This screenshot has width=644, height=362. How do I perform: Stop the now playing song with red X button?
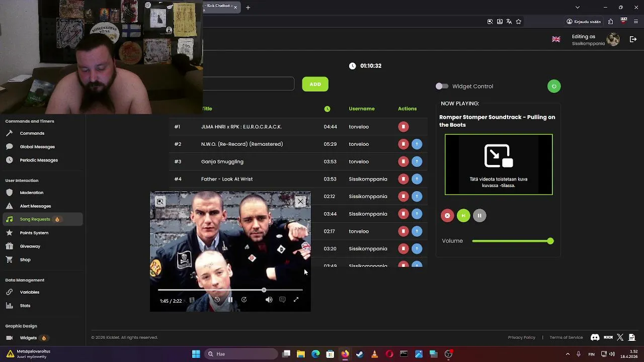[447, 216]
